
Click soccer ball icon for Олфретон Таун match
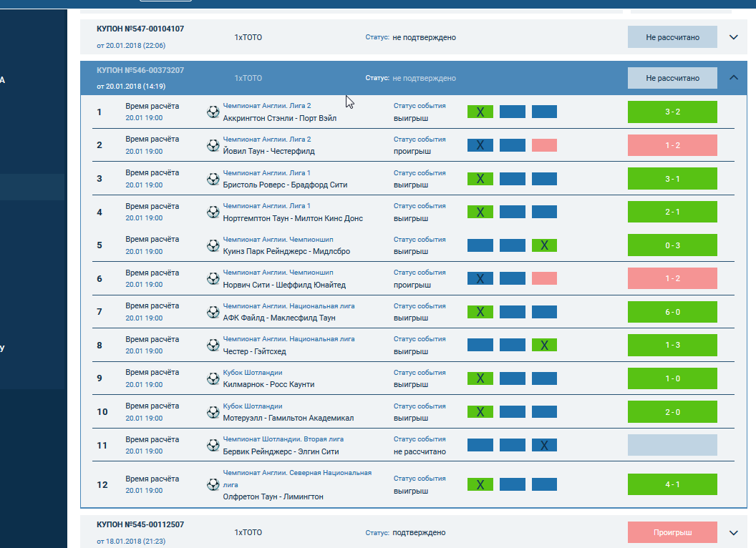pyautogui.click(x=213, y=484)
